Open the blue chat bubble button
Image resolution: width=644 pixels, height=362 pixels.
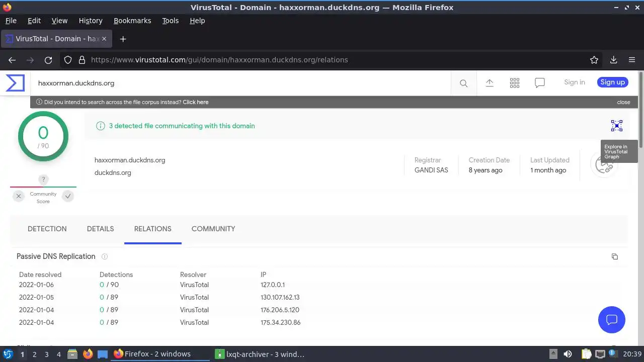click(611, 319)
